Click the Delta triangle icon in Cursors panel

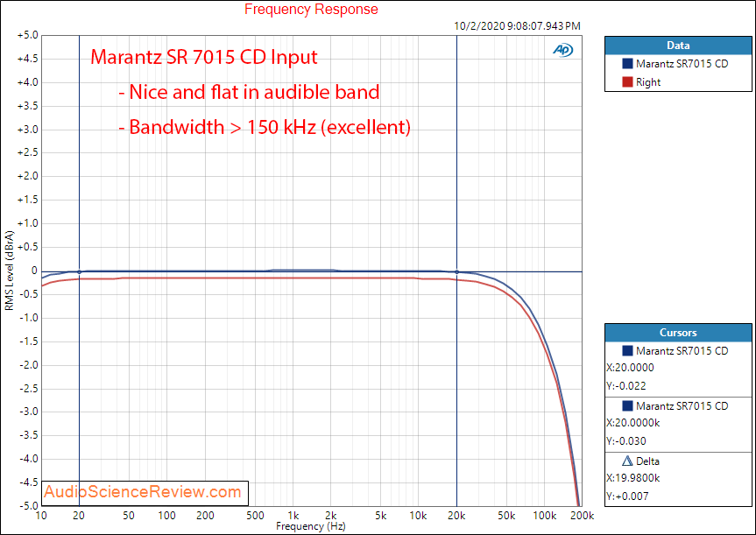(x=627, y=461)
